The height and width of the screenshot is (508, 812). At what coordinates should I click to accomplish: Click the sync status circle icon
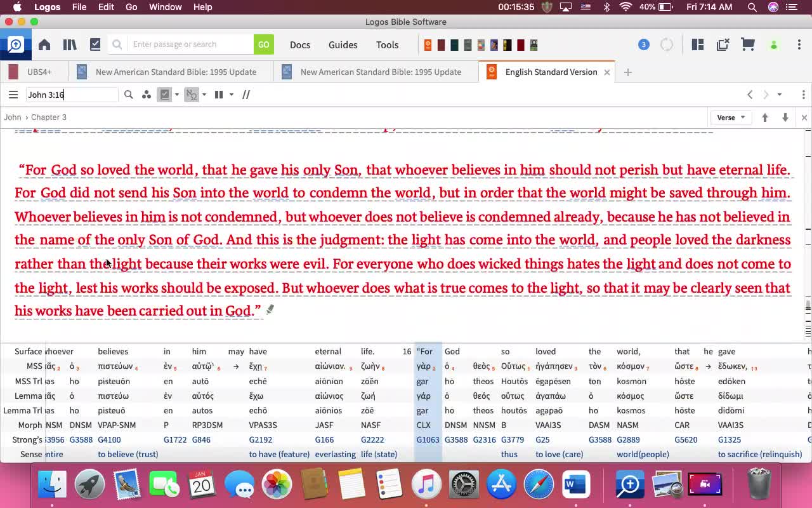(667, 44)
